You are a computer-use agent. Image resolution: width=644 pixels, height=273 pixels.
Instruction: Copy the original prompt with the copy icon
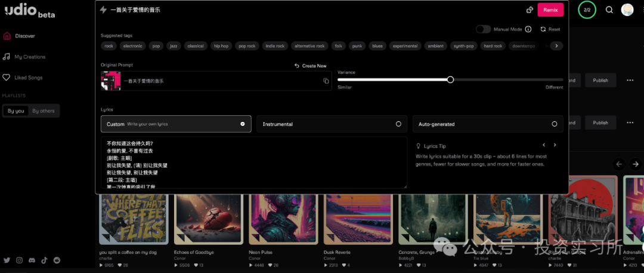[x=326, y=81]
